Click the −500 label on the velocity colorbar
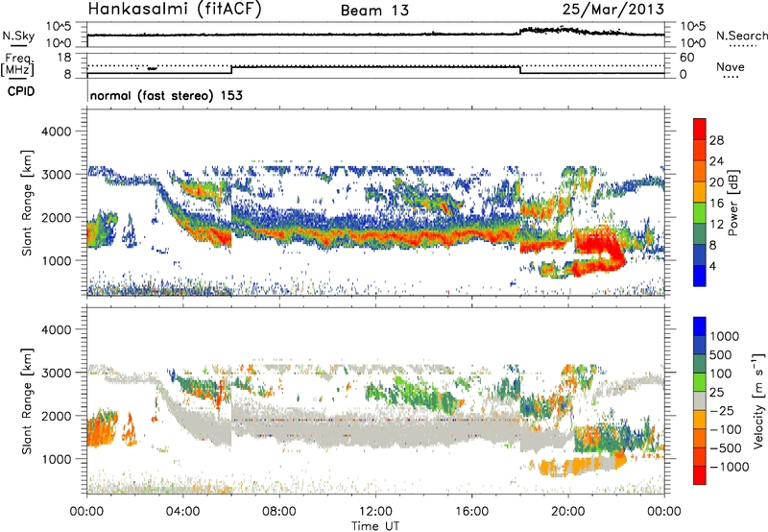The width and height of the screenshot is (768, 532). pos(728,448)
